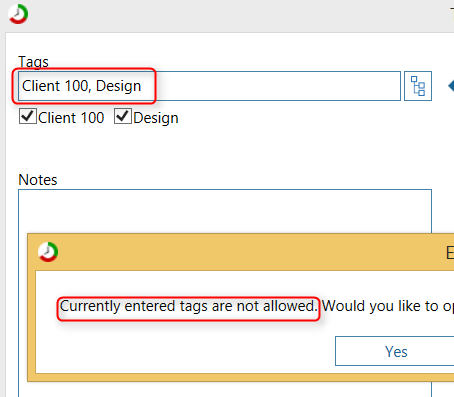Focus the Notes text area
Viewport: 454px width, 397px height.
[x=225, y=211]
